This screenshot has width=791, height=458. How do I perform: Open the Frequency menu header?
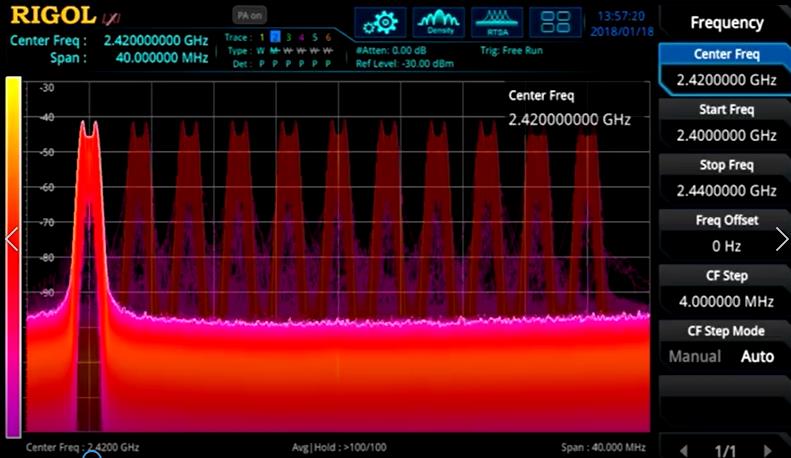[726, 22]
